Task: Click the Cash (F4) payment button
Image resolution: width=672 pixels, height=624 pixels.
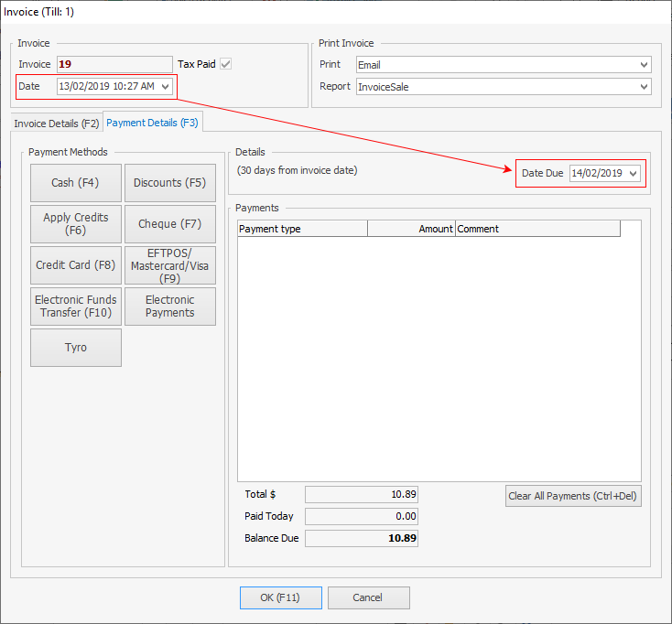Action: pos(76,182)
